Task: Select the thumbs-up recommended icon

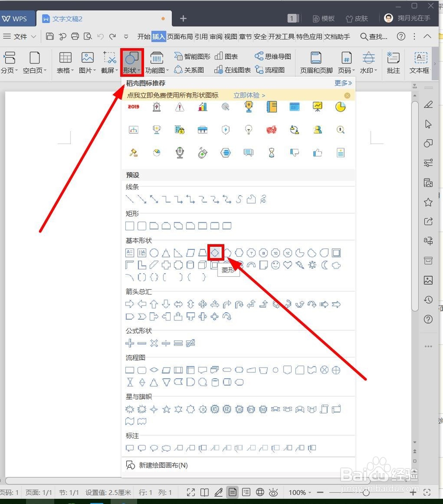Action: coord(317,153)
